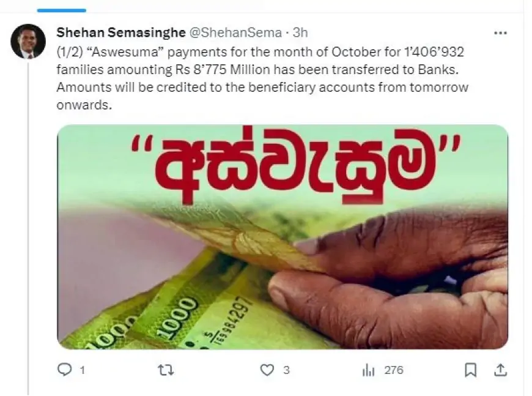
Task: Open view analytics bar chart icon
Action: pyautogui.click(x=368, y=370)
